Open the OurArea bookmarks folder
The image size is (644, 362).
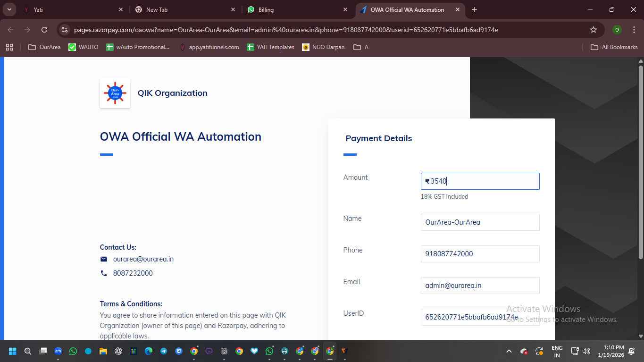click(44, 47)
